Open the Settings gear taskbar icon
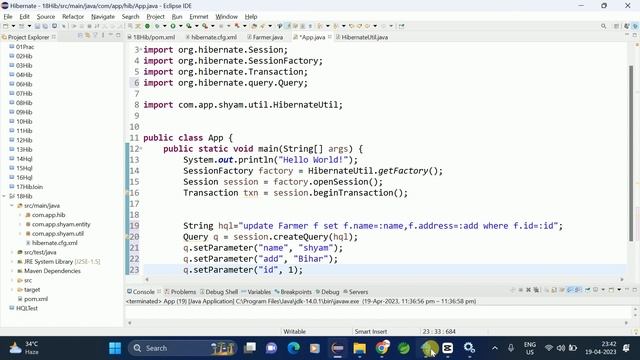 point(469,348)
